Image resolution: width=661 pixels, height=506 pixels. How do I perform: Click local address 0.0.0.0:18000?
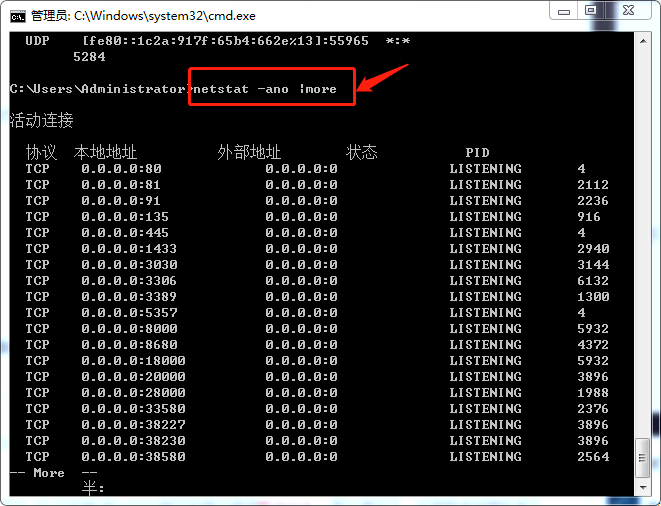pos(134,361)
